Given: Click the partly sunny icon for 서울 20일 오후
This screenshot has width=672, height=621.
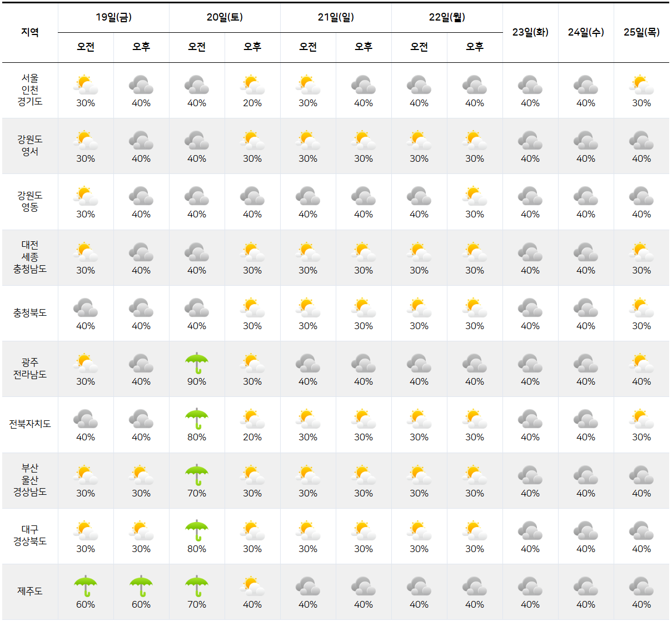Looking at the screenshot, I should (x=252, y=85).
